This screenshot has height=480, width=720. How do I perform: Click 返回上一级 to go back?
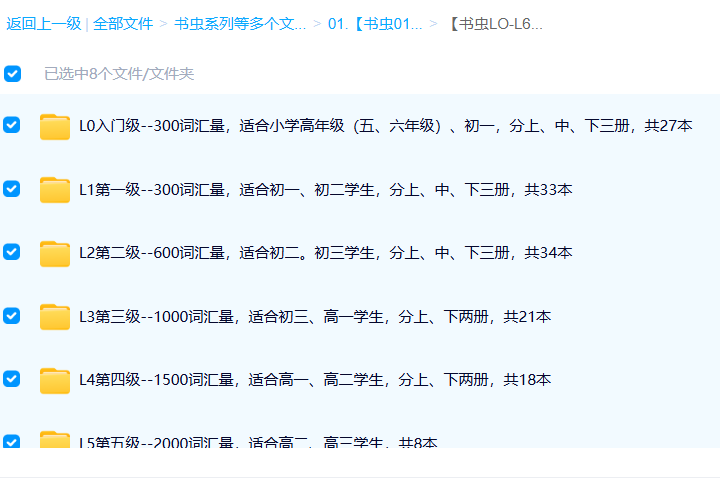pyautogui.click(x=43, y=24)
